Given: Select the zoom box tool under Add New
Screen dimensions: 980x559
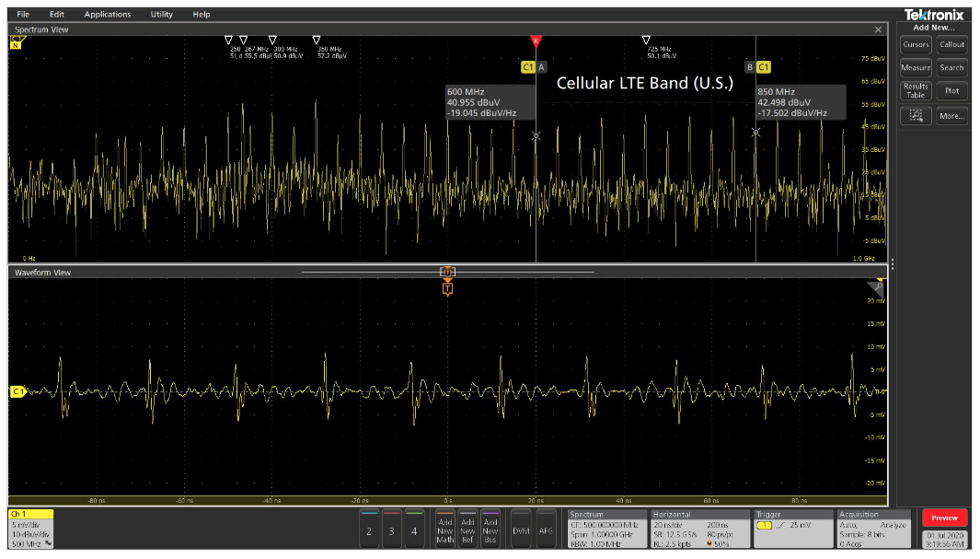Looking at the screenshot, I should 915,115.
